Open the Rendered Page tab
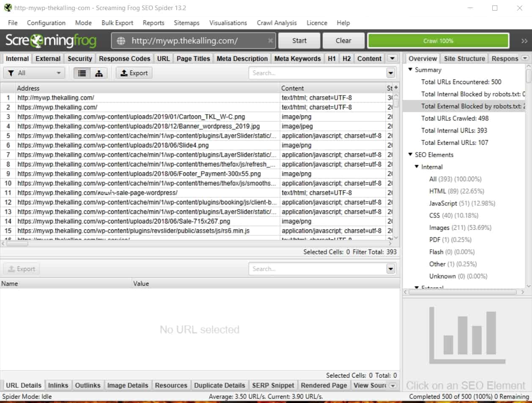 coord(324,385)
